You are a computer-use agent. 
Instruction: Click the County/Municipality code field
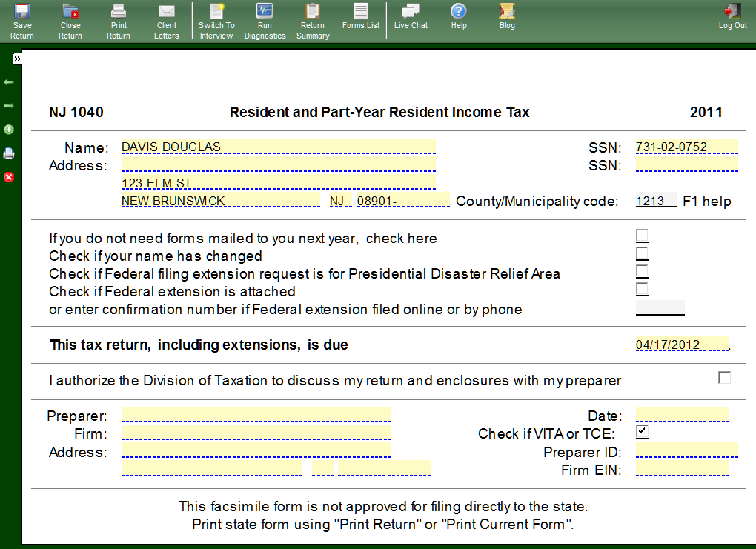(x=656, y=201)
